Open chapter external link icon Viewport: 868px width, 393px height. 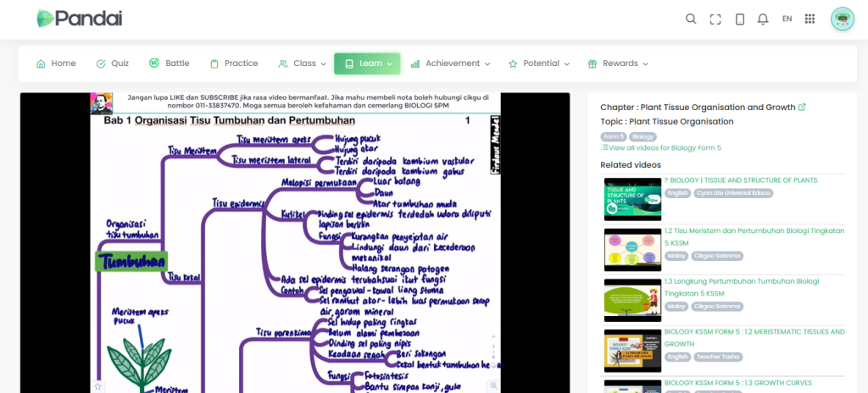pos(802,108)
